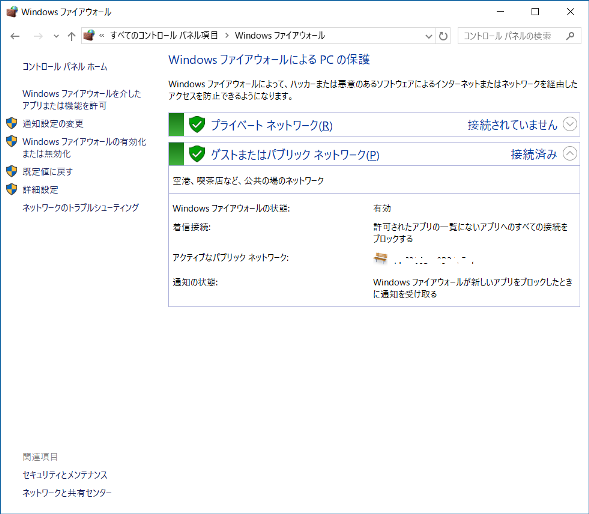Click shield icon beside 詳細設定
Screen dimensions: 589x514
tap(12, 189)
